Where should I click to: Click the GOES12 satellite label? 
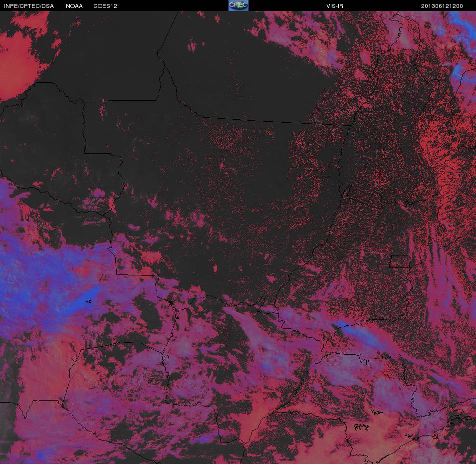tap(105, 6)
